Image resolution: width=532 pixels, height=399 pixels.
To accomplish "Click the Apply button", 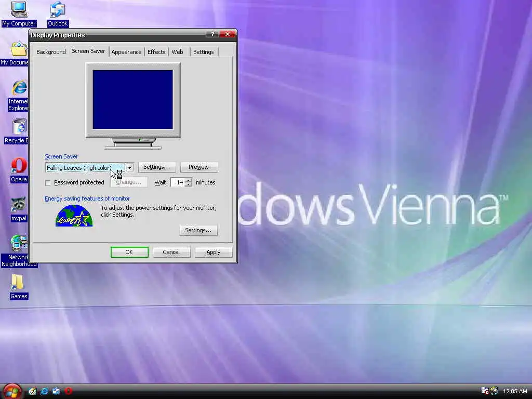I will [x=214, y=252].
